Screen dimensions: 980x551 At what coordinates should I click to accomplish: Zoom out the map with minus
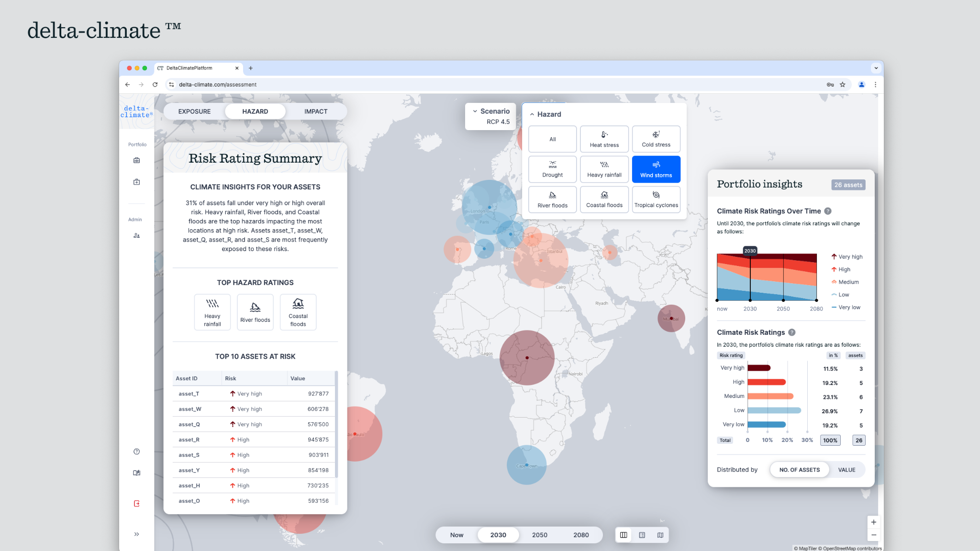[874, 535]
